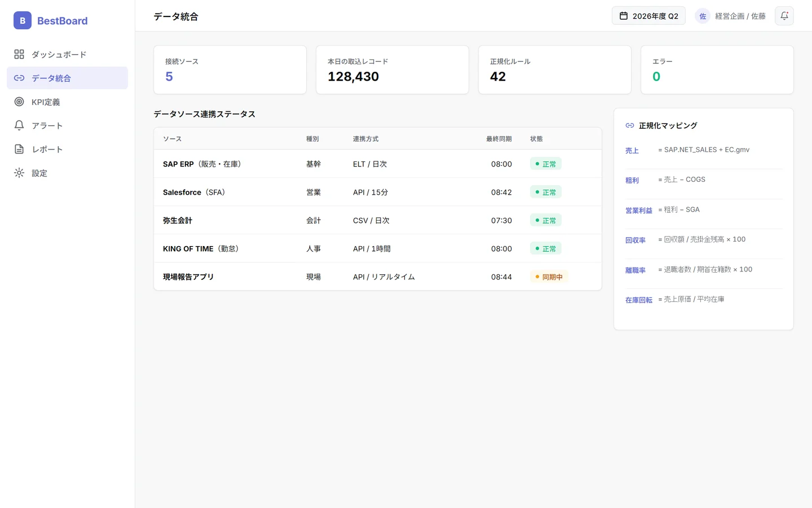The height and width of the screenshot is (508, 812).
Task: Click formula 粗利 − SGA
Action: (x=679, y=209)
